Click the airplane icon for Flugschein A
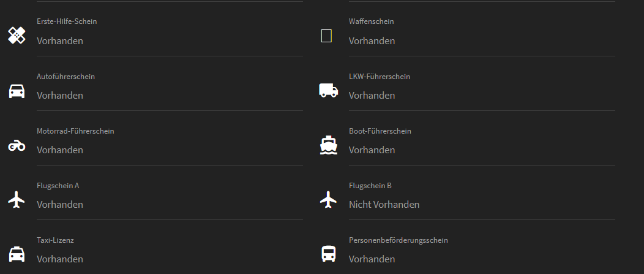 click(x=17, y=199)
